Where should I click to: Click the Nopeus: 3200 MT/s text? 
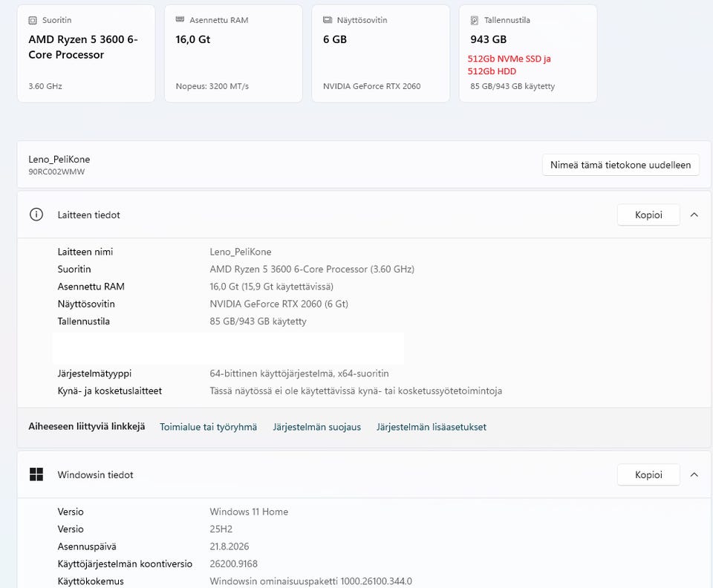click(x=212, y=86)
